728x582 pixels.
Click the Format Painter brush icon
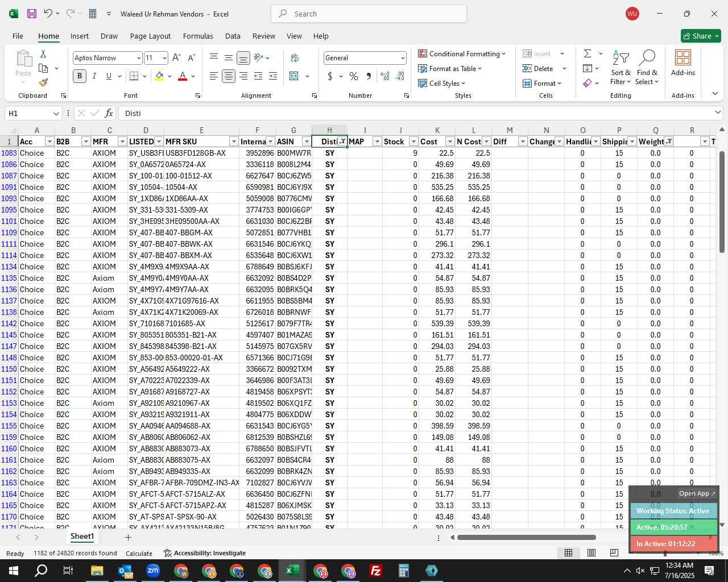tap(43, 82)
